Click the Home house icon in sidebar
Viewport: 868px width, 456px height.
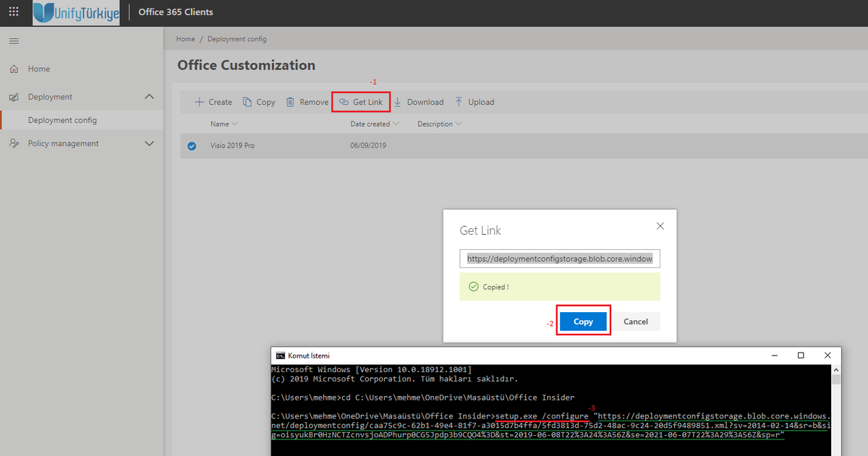pyautogui.click(x=14, y=69)
